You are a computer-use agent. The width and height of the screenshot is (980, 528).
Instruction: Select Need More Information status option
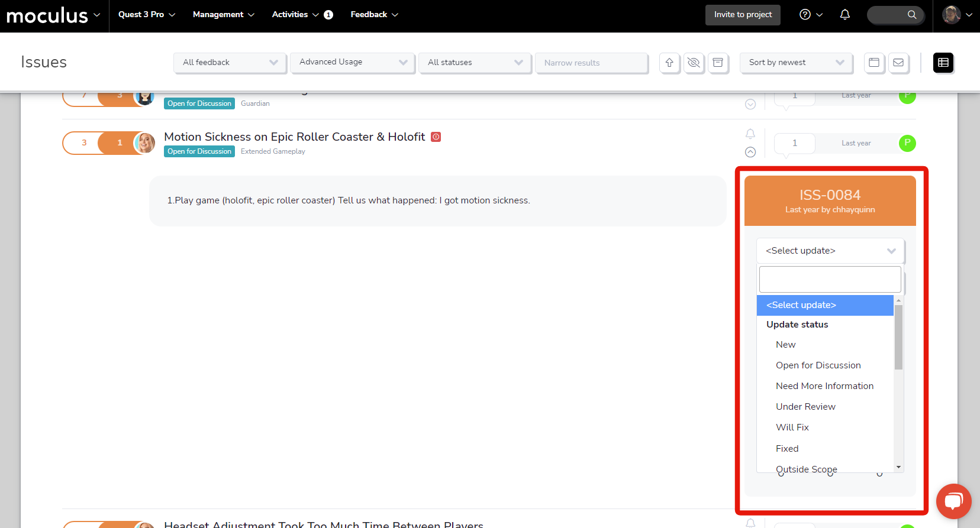[x=824, y=386]
